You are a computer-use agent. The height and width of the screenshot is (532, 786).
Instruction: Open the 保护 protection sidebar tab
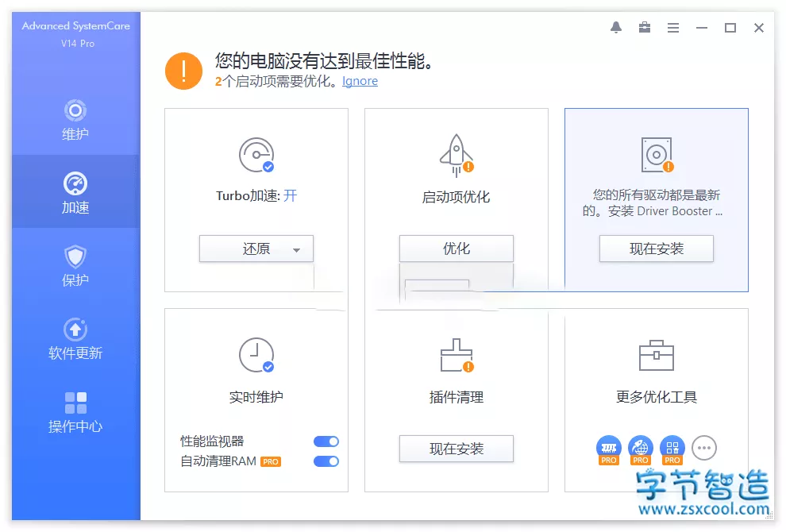click(x=75, y=266)
